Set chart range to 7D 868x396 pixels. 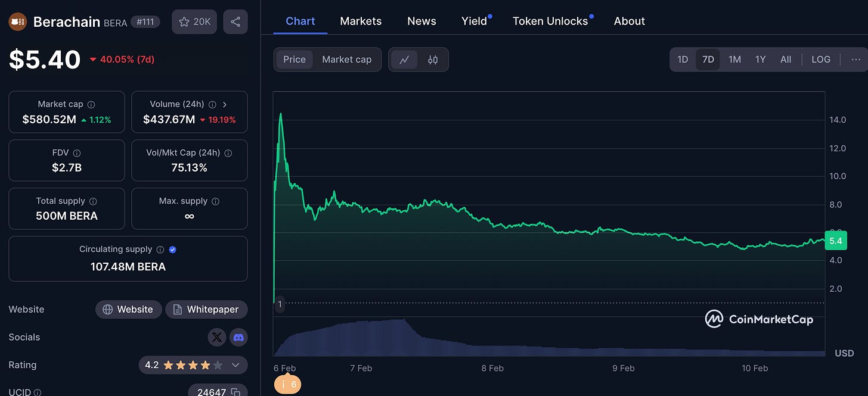pos(708,60)
